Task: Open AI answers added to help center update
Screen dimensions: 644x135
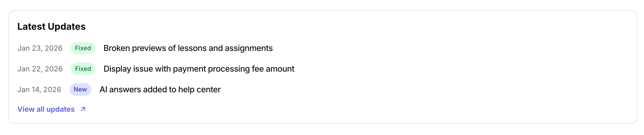Action: pos(160,89)
